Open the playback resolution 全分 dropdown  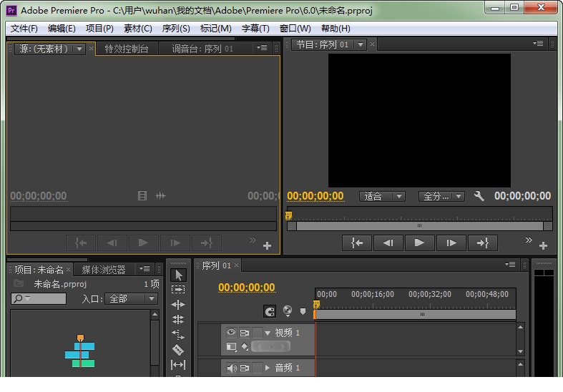[x=441, y=197]
